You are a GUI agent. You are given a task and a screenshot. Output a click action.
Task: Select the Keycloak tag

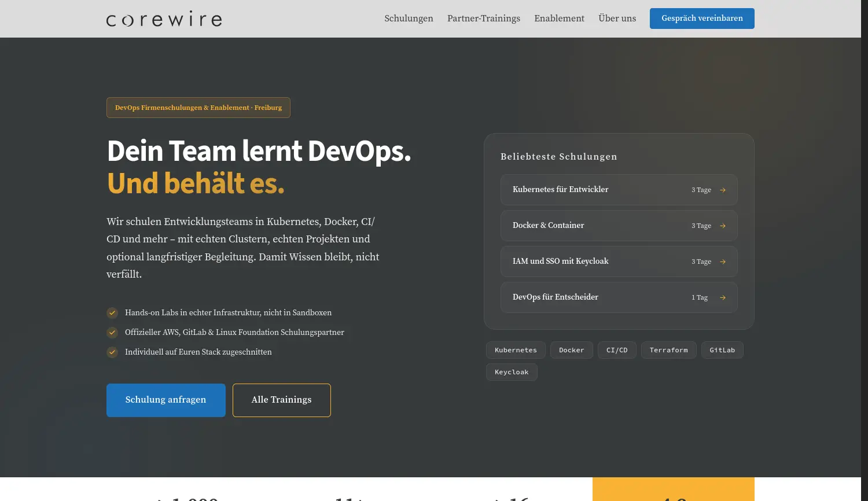[x=512, y=372]
